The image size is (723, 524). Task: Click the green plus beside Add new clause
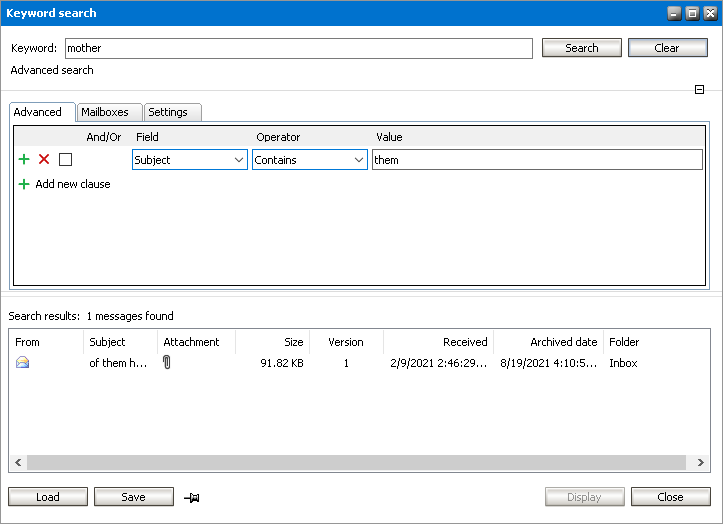click(24, 184)
